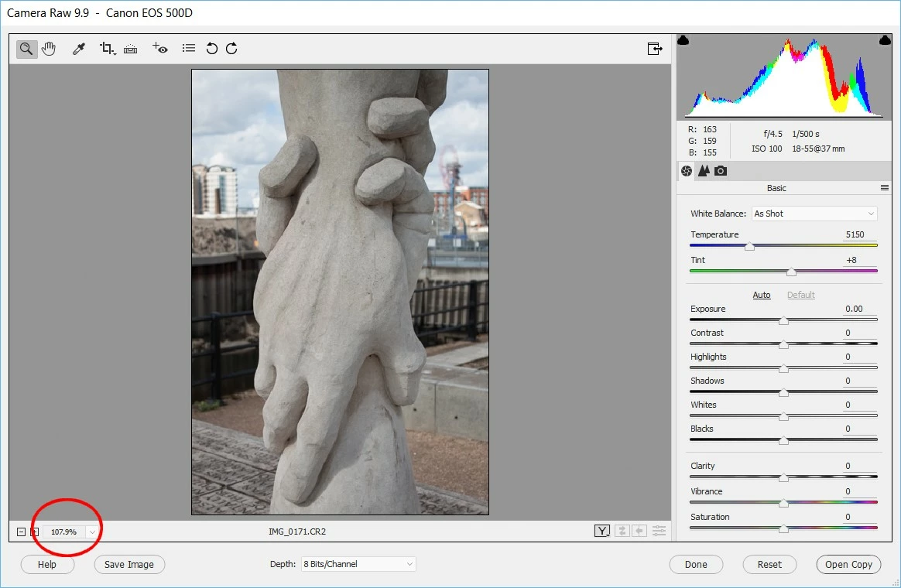Rotate image clockwise
Screen dimensions: 901x588
pyautogui.click(x=231, y=48)
